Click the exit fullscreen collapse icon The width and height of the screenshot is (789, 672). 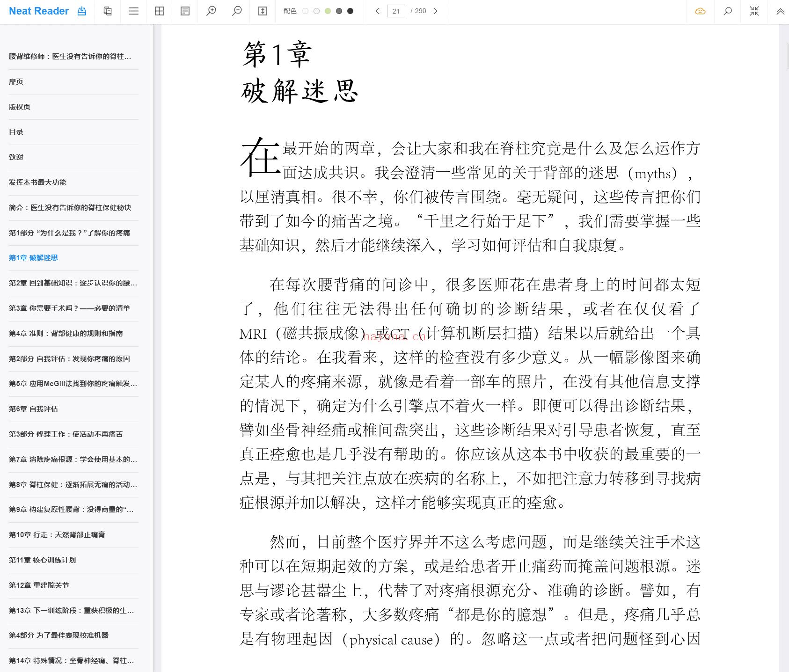(x=754, y=11)
